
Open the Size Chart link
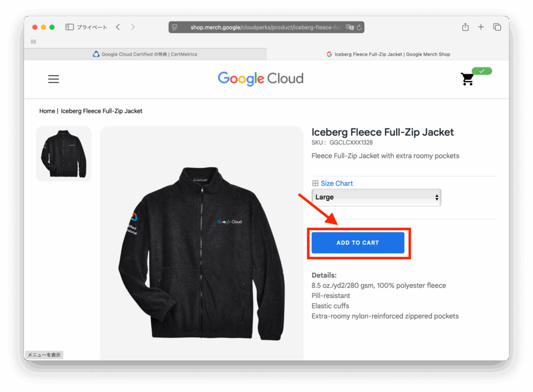coord(336,184)
